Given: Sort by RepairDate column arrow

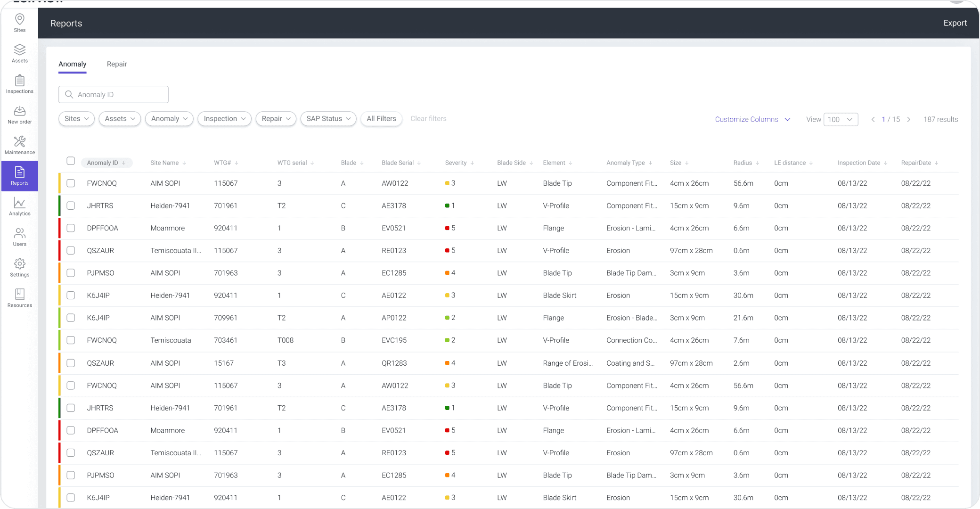Looking at the screenshot, I should [x=937, y=163].
